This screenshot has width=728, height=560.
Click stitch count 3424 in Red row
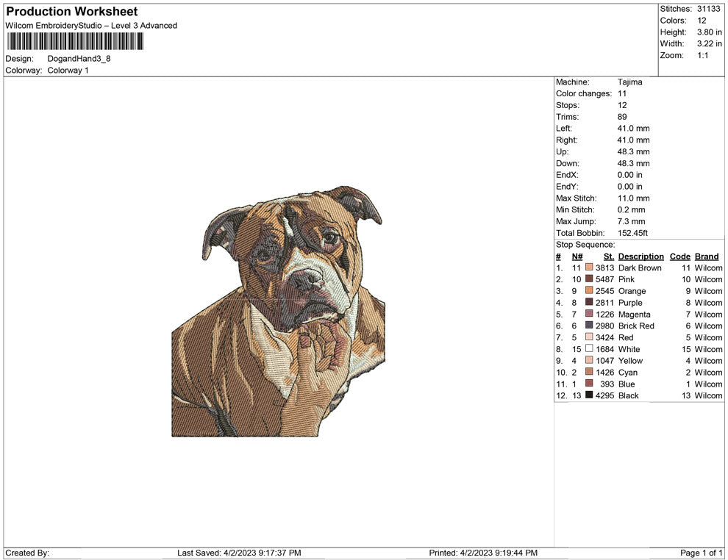604,337
